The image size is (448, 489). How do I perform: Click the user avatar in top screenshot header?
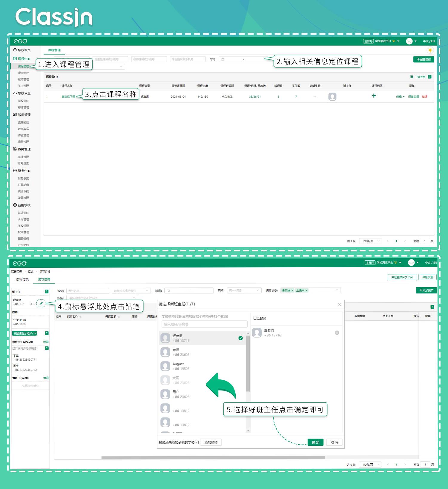[409, 41]
